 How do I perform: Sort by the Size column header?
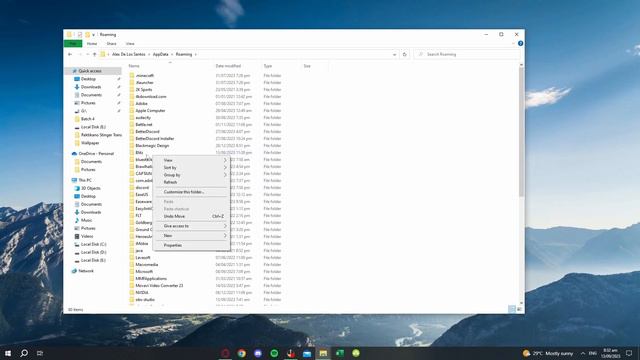(x=307, y=66)
